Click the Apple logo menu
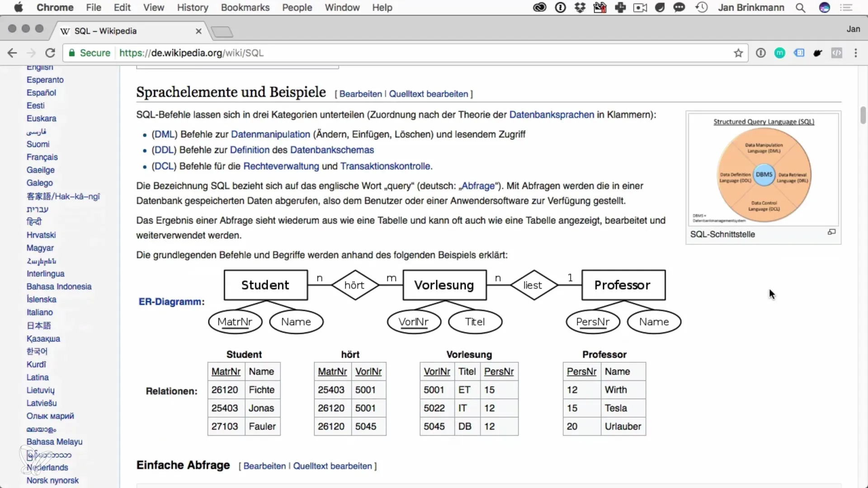 point(19,8)
